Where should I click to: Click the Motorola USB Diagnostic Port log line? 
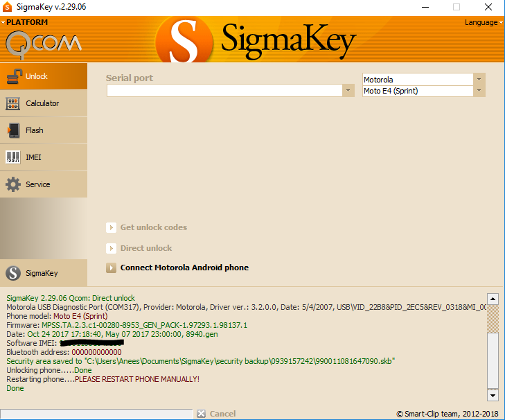tap(247, 307)
